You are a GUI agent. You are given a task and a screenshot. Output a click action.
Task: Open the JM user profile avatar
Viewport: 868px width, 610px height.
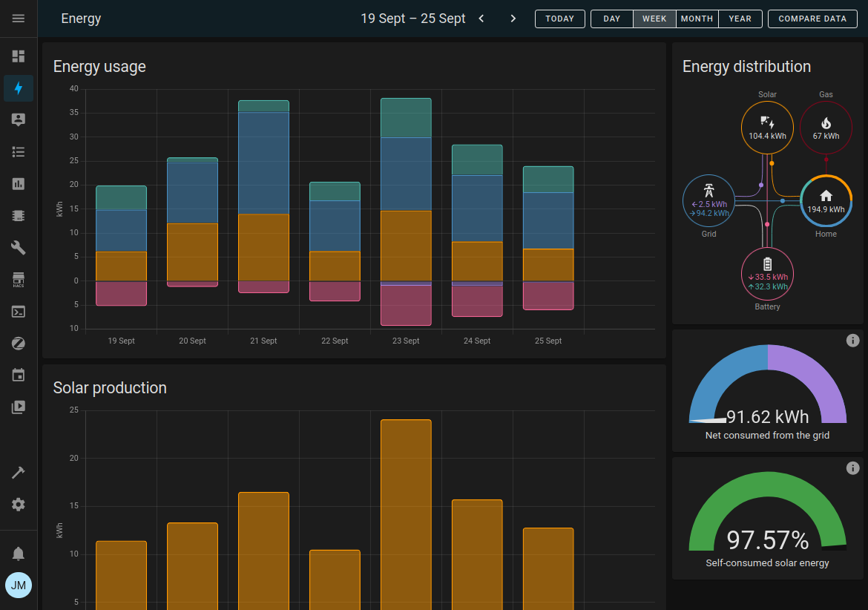(x=19, y=586)
